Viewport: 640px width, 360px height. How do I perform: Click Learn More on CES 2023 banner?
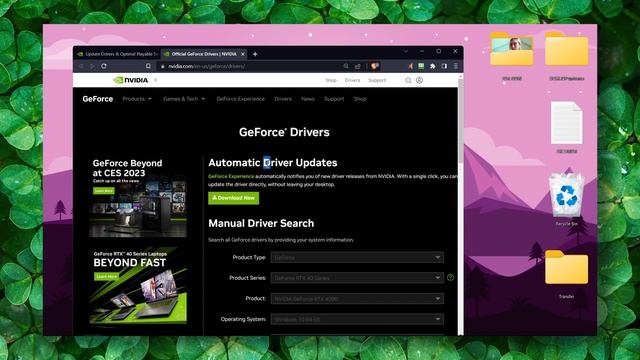click(x=104, y=191)
